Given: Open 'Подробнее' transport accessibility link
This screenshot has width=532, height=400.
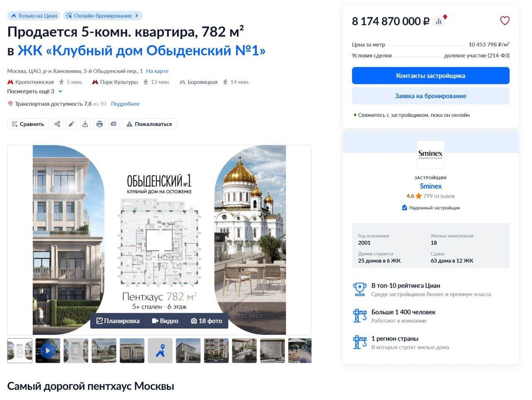Looking at the screenshot, I should [125, 104].
